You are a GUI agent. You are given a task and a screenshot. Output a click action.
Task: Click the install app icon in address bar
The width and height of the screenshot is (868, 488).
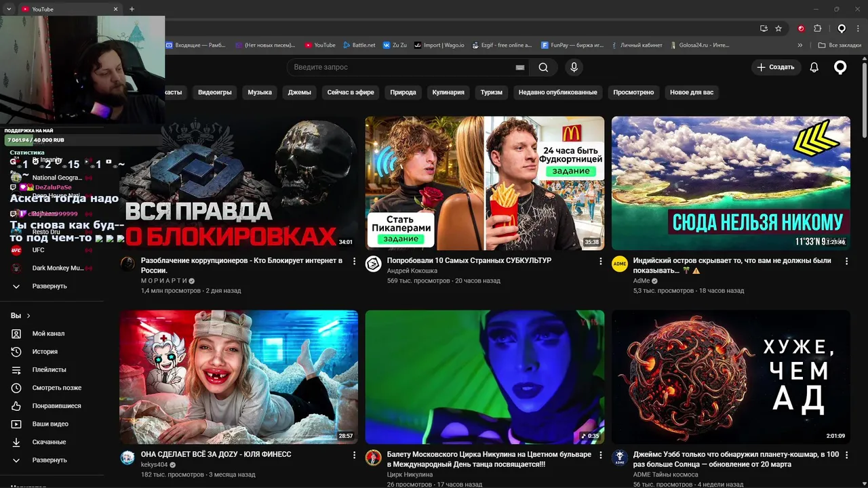pyautogui.click(x=764, y=28)
